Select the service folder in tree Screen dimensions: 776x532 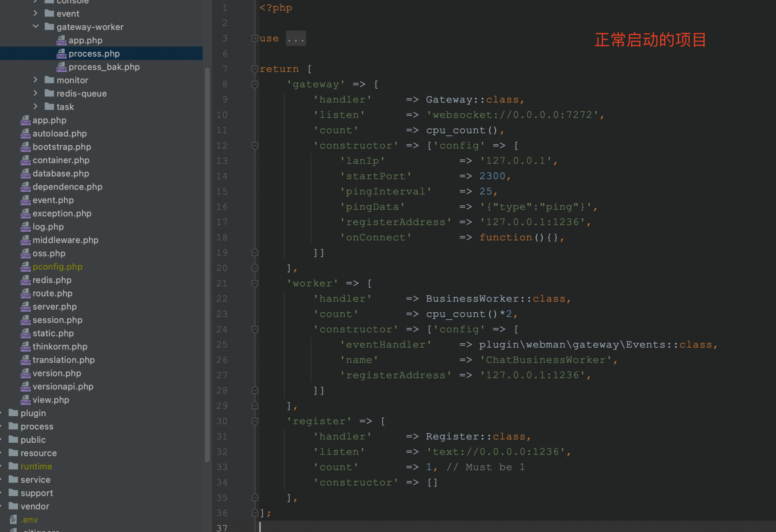[35, 480]
